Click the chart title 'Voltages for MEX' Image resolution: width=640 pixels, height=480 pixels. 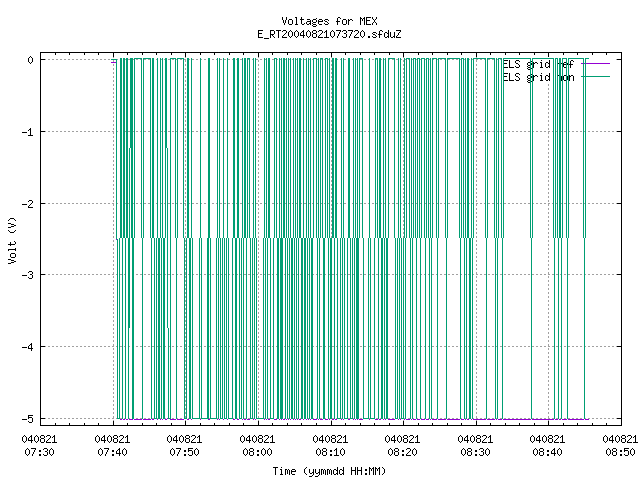click(x=329, y=21)
